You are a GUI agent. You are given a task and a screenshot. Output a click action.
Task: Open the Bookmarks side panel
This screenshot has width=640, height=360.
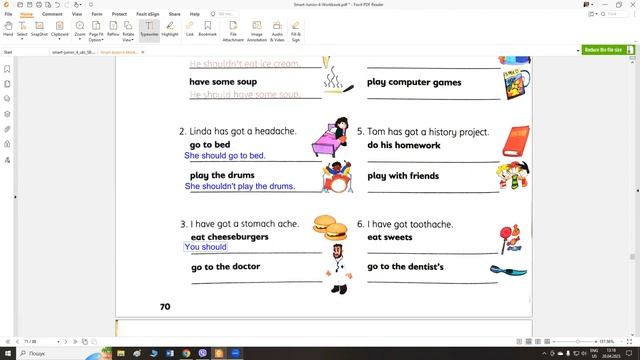click(x=7, y=69)
